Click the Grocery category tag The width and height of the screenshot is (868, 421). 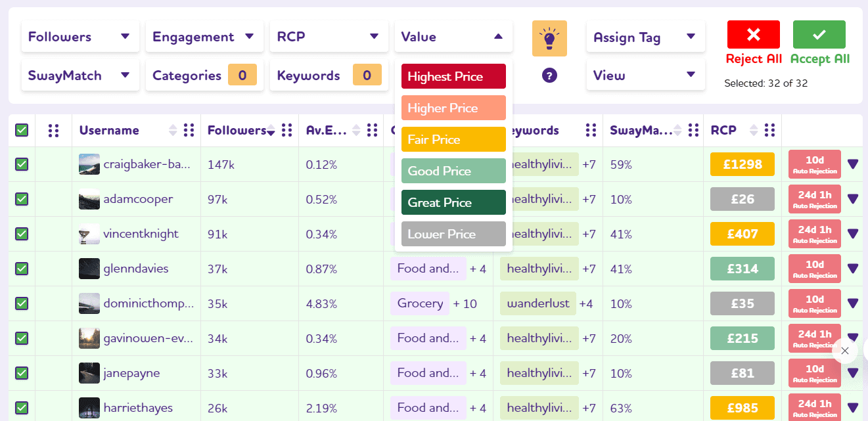420,303
